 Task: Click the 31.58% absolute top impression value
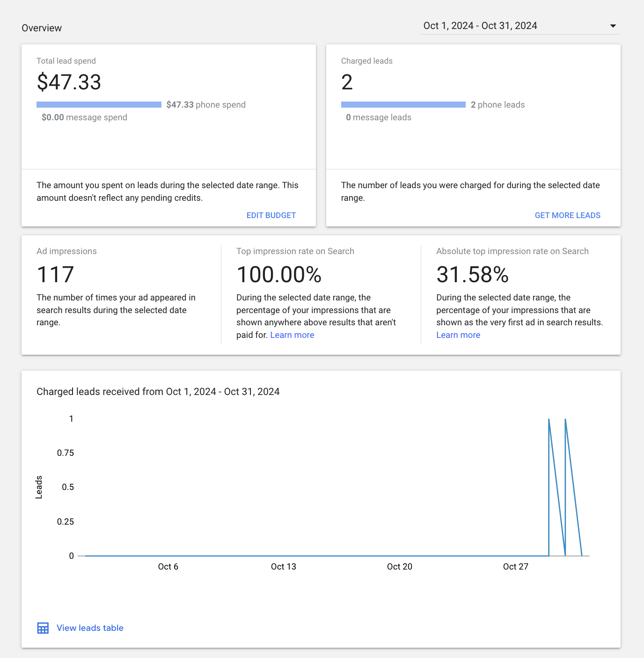tap(472, 275)
